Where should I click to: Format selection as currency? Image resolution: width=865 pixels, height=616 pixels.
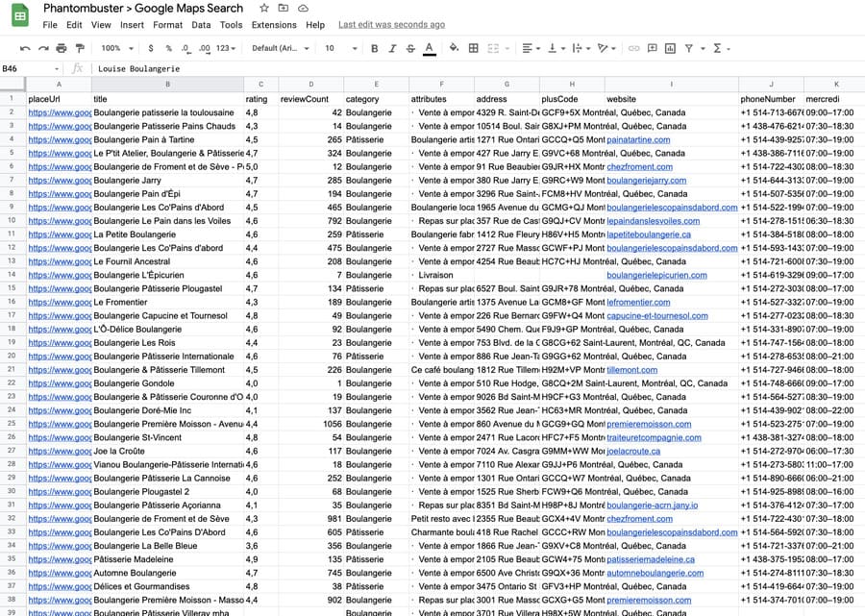point(151,48)
